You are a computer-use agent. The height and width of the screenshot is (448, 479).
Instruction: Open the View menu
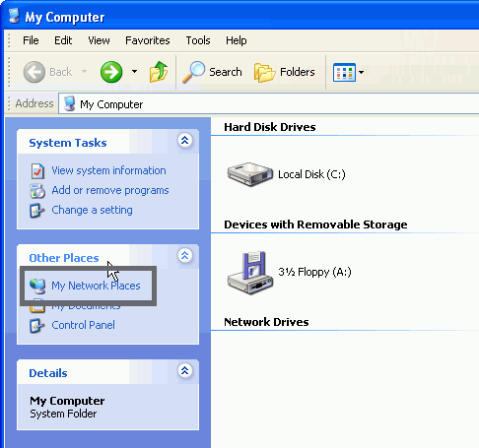coord(99,40)
